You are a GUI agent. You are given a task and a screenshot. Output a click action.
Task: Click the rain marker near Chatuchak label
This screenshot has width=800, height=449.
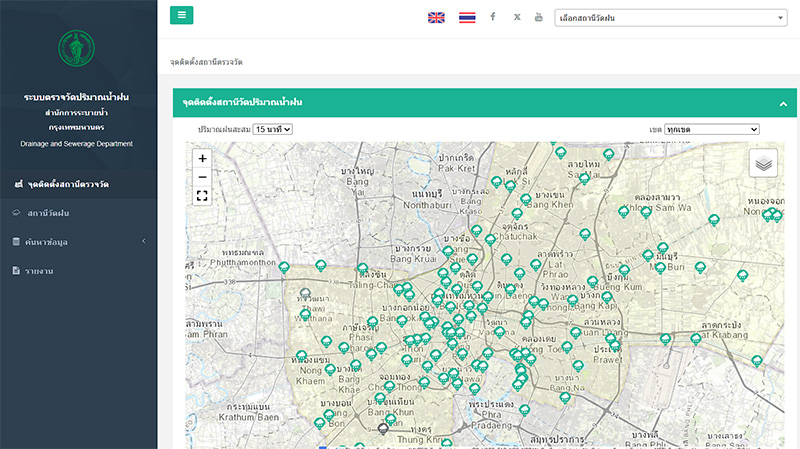coord(490,239)
